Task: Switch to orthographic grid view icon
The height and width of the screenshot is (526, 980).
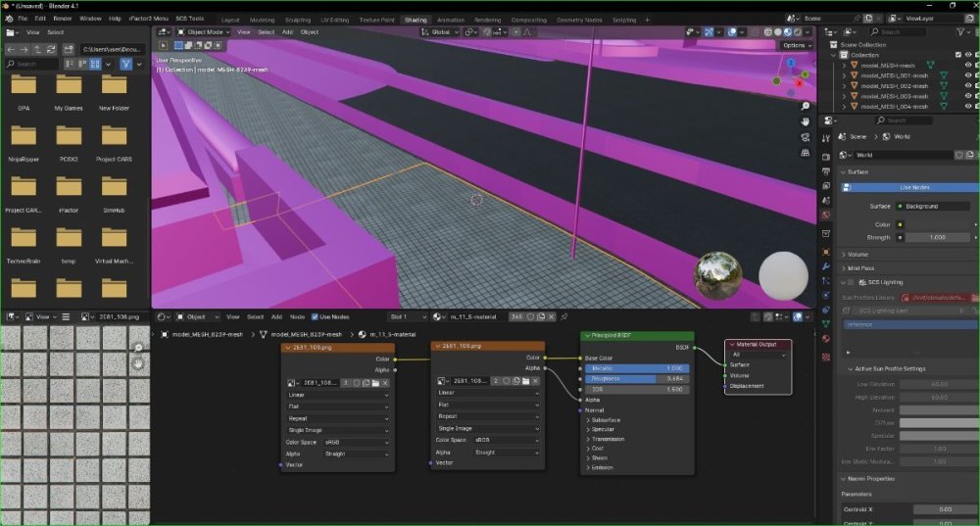Action: pyautogui.click(x=805, y=153)
